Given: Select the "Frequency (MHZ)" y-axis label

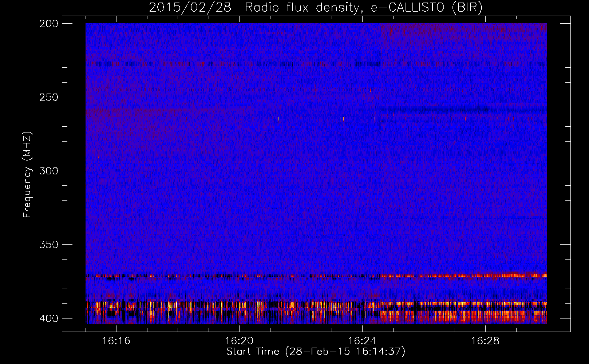Looking at the screenshot, I should (27, 175).
